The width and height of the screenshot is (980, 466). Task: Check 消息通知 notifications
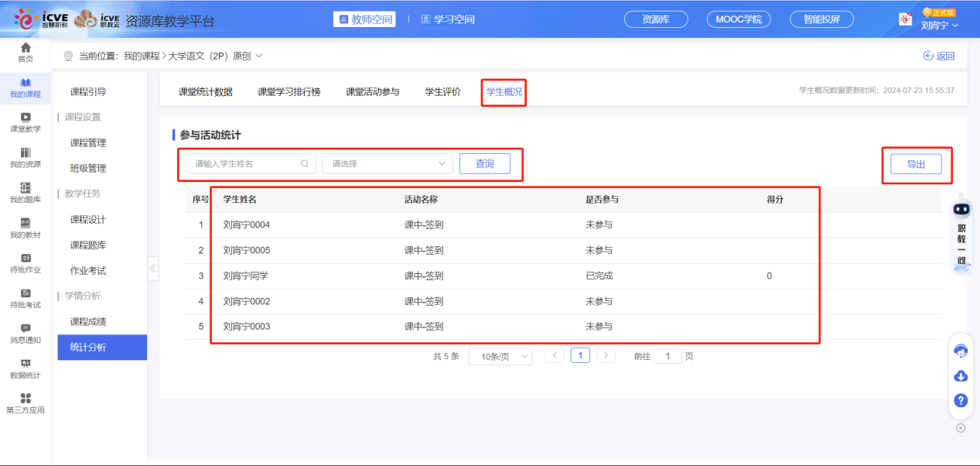(x=26, y=335)
